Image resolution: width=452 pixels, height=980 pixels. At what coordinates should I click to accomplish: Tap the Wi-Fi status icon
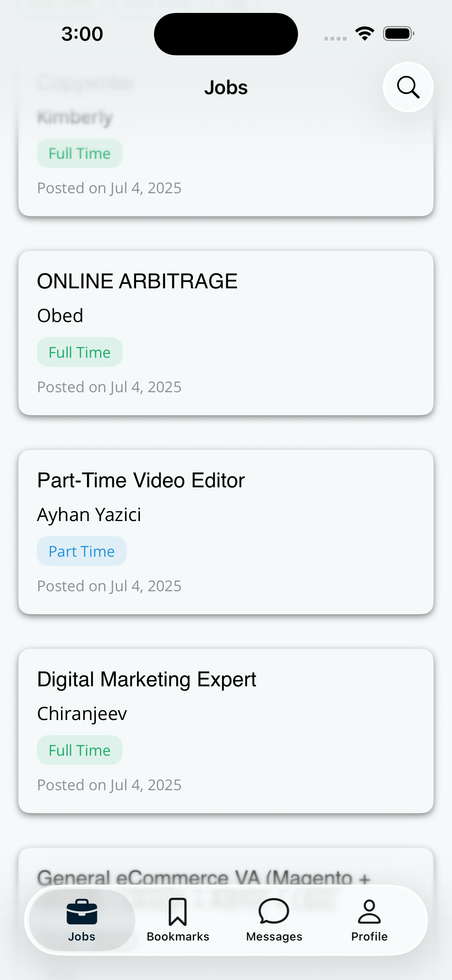[365, 34]
